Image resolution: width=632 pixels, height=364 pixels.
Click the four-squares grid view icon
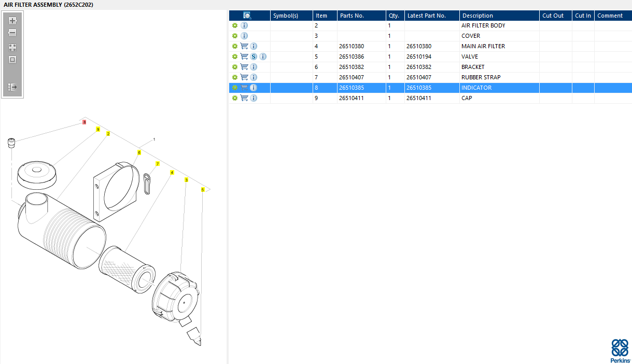[12, 47]
